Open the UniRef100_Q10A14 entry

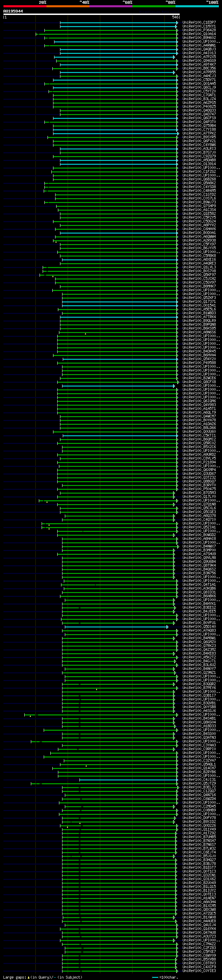point(199,34)
